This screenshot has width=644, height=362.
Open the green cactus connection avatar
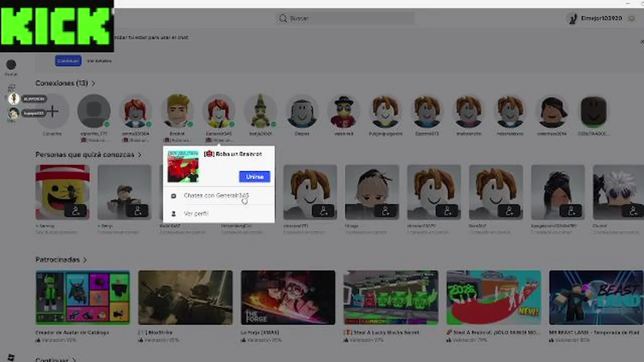coord(260,111)
